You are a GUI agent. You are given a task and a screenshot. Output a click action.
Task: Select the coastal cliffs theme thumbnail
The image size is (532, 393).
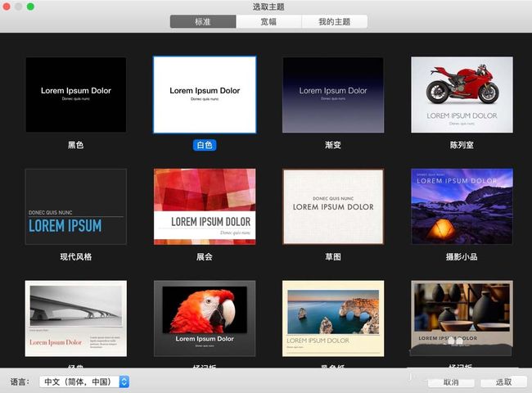[333, 318]
